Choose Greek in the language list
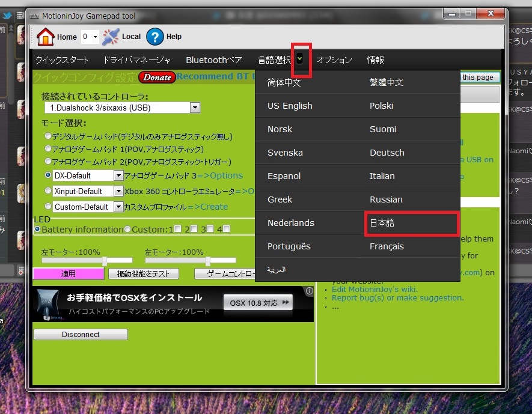The image size is (532, 414). pos(307,199)
